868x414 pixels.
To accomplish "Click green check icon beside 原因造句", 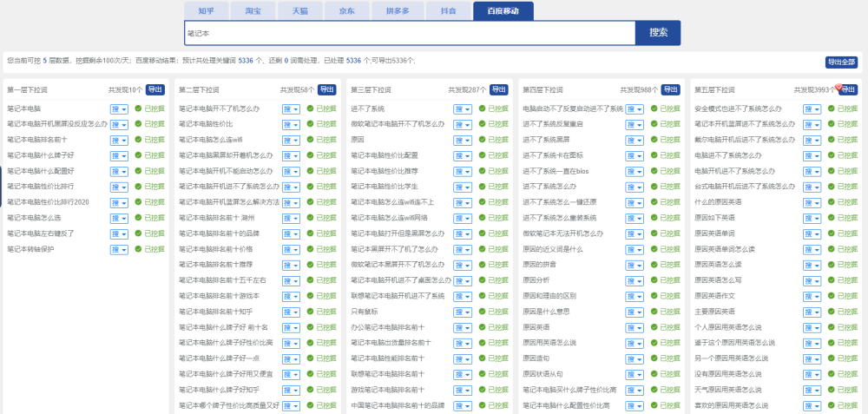I will [x=654, y=358].
